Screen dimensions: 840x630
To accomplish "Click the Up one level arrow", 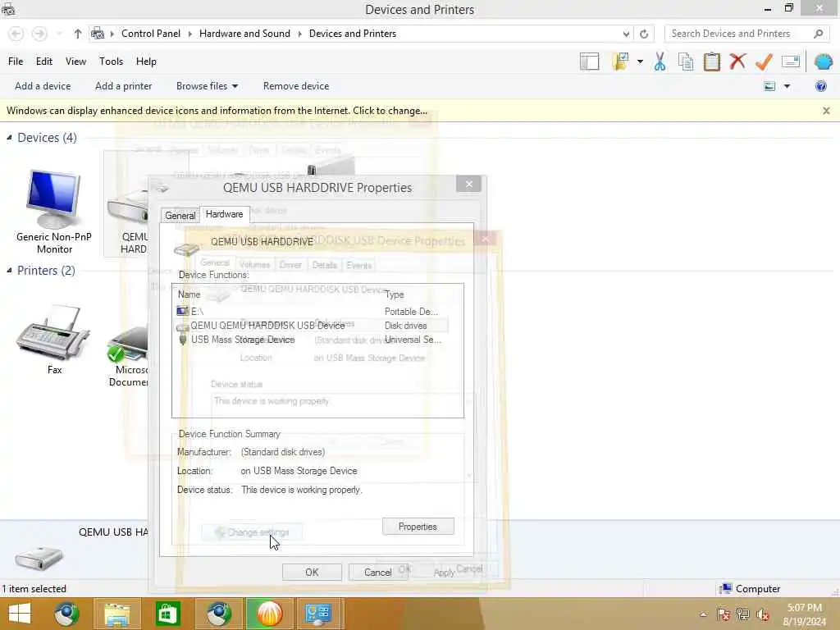I will coord(78,34).
